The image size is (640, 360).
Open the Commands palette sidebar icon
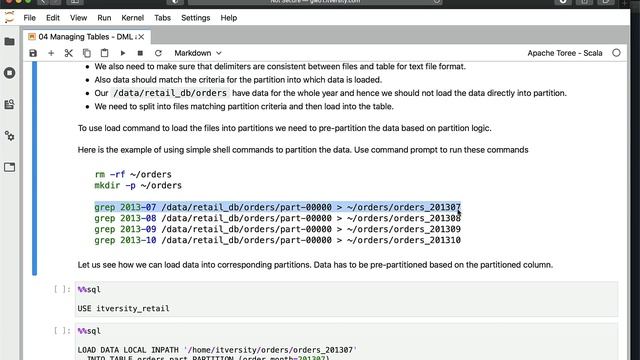(9, 104)
